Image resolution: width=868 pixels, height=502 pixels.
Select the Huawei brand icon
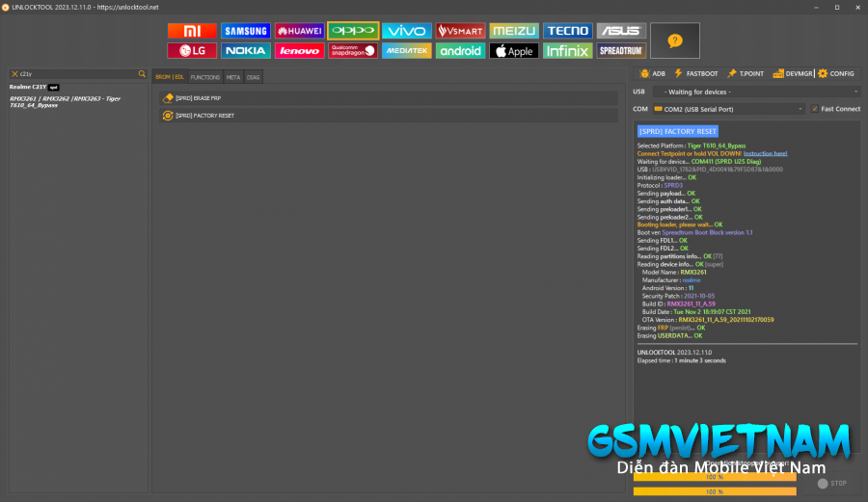299,31
